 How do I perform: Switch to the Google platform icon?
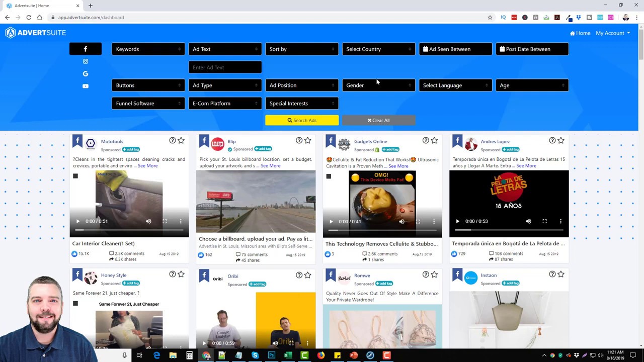point(85,74)
